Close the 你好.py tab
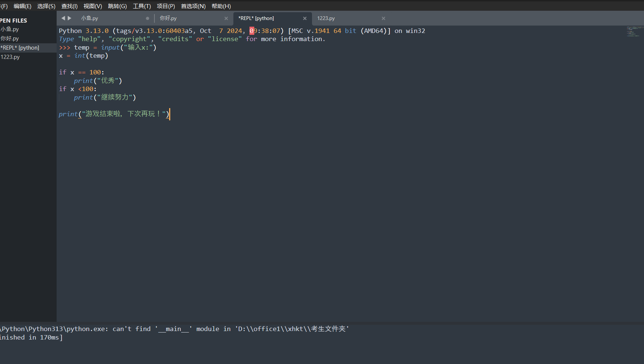The width and height of the screenshot is (644, 364). coord(226,18)
